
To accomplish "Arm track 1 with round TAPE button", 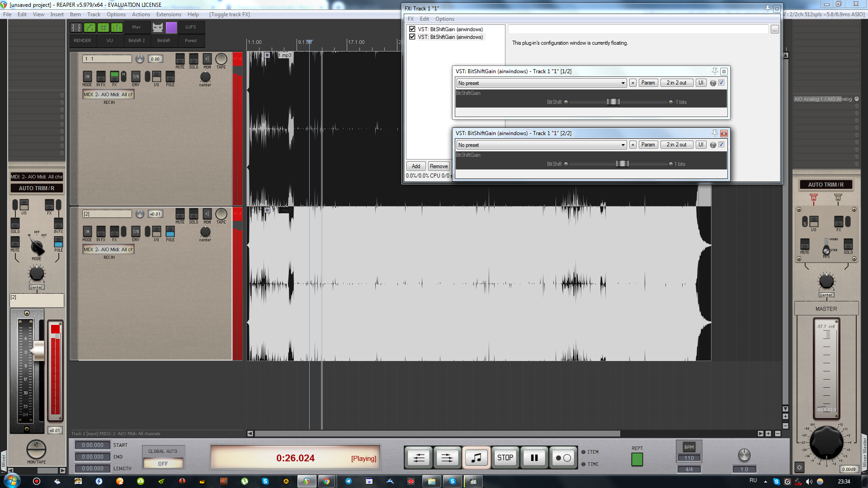I will [x=221, y=59].
